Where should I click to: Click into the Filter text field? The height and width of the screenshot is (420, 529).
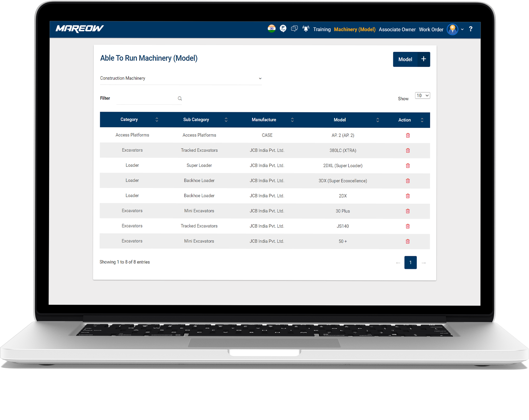[x=147, y=98]
